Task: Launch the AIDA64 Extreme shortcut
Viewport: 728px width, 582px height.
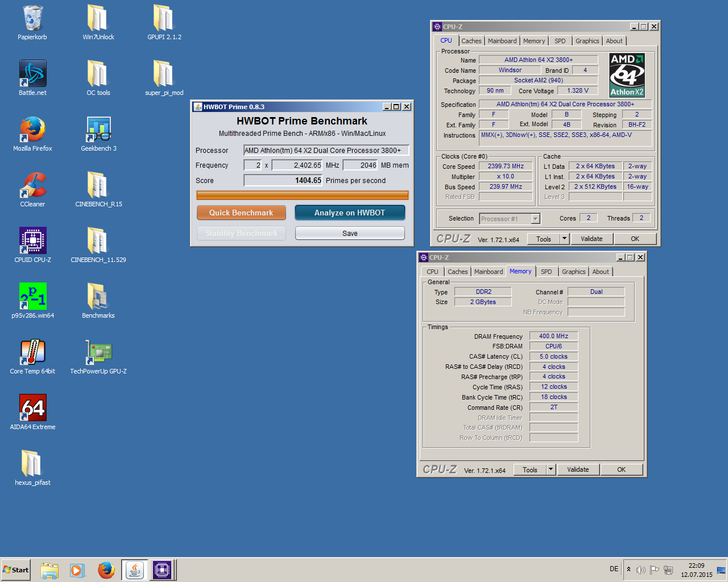Action: pyautogui.click(x=32, y=413)
